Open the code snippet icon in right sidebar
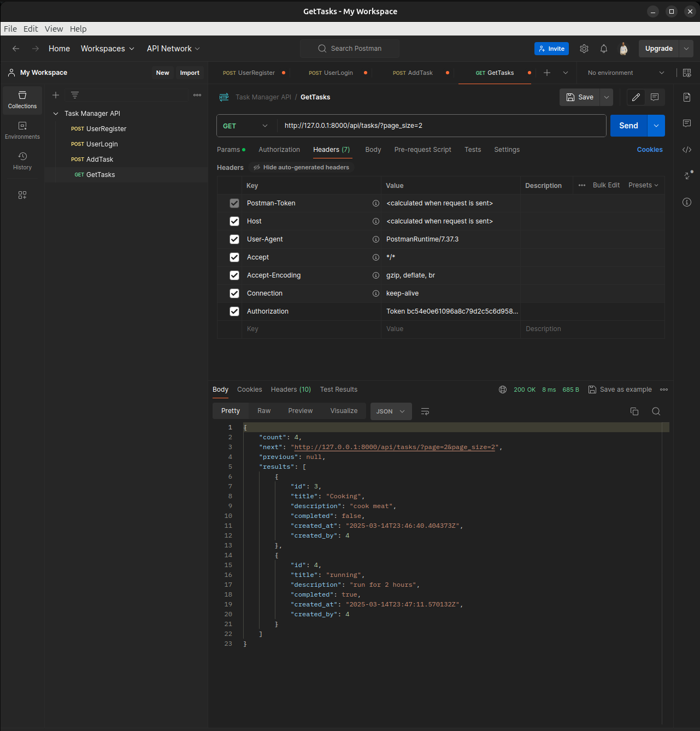 coord(687,150)
